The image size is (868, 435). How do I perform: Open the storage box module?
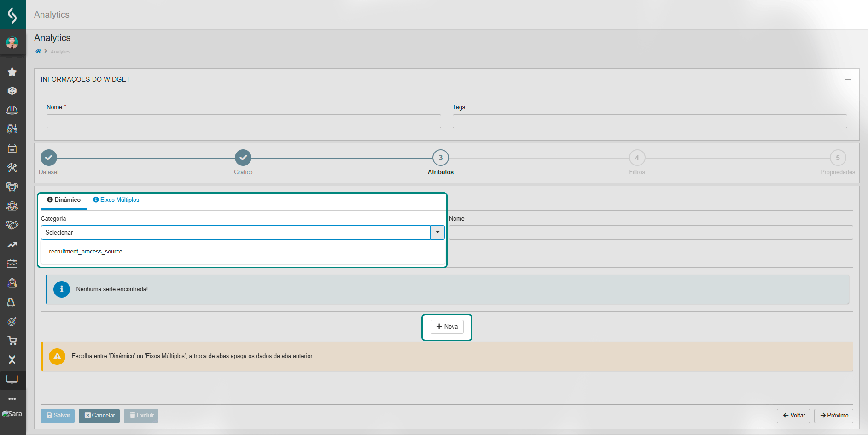tap(12, 148)
